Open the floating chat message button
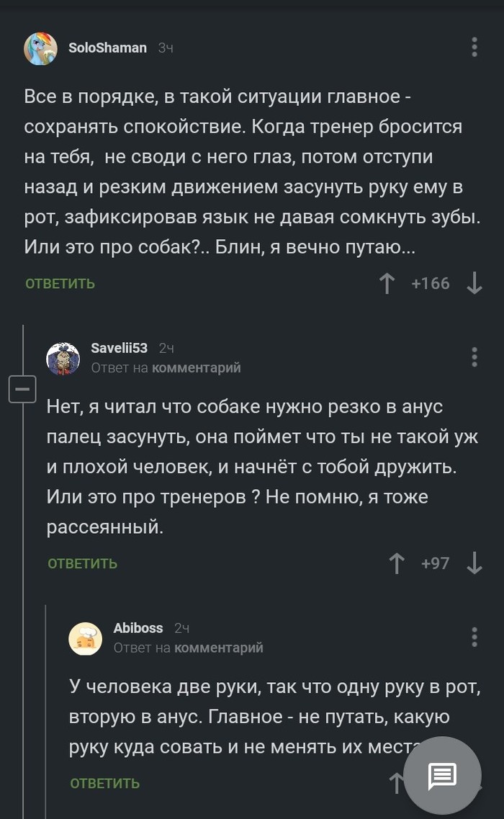The width and height of the screenshot is (504, 819). click(442, 776)
